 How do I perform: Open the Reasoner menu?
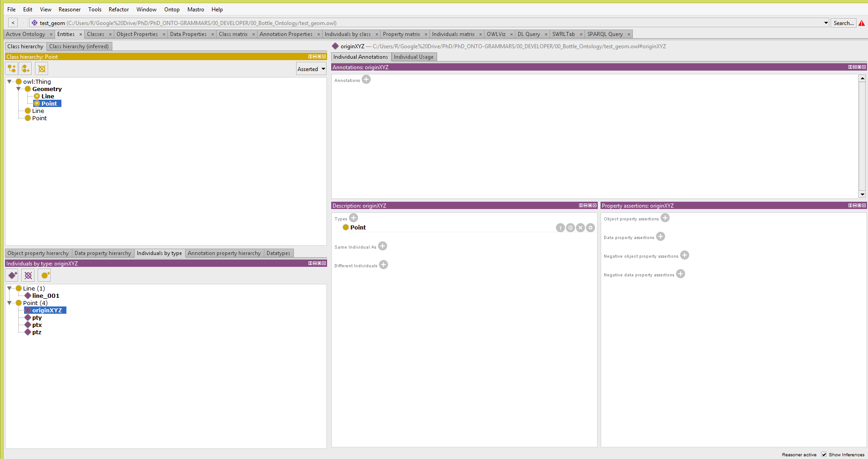[69, 10]
